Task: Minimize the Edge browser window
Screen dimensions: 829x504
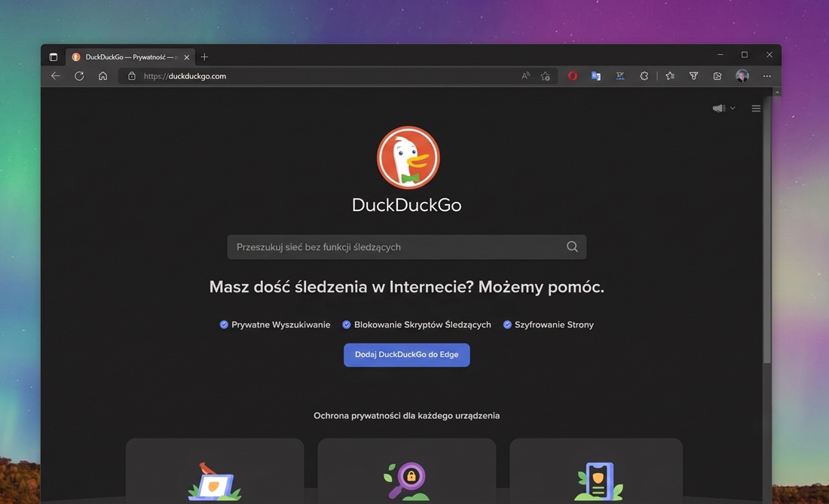Action: pos(720,55)
